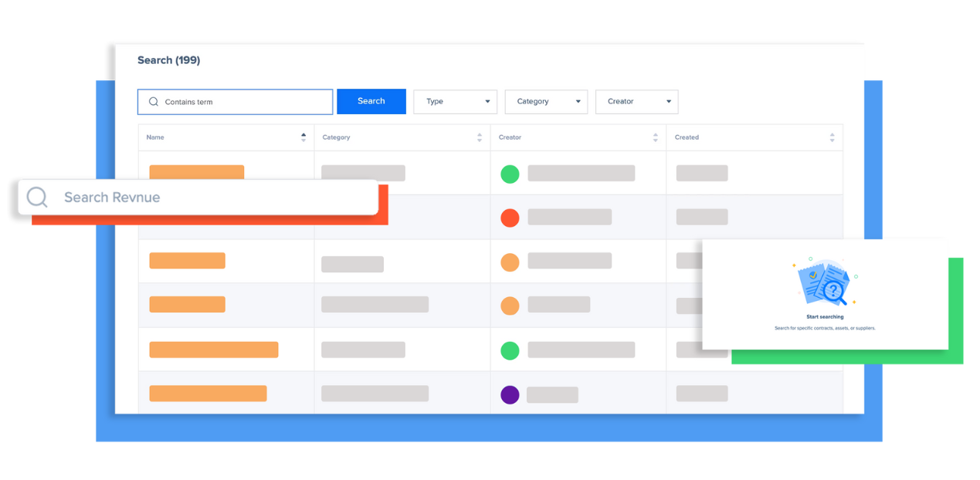
Task: Click the orange creator avatar in the third row
Action: tap(510, 262)
